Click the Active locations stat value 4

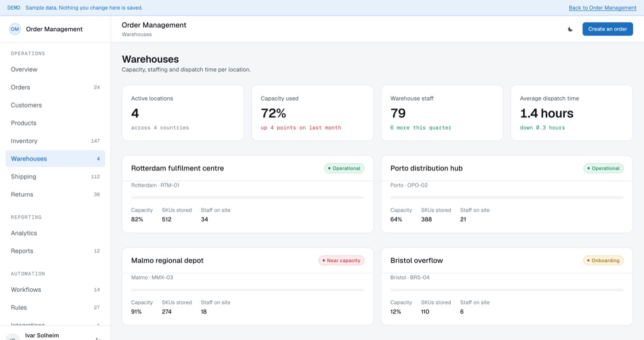click(x=135, y=113)
